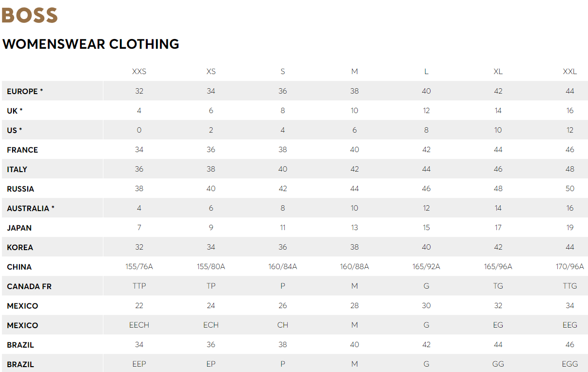
Task: Select the CANADA FR row label
Action: tap(29, 286)
